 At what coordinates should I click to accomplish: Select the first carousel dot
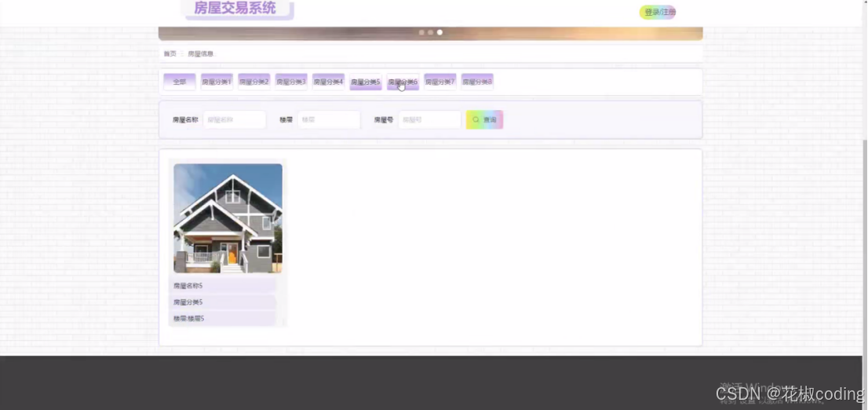(421, 33)
